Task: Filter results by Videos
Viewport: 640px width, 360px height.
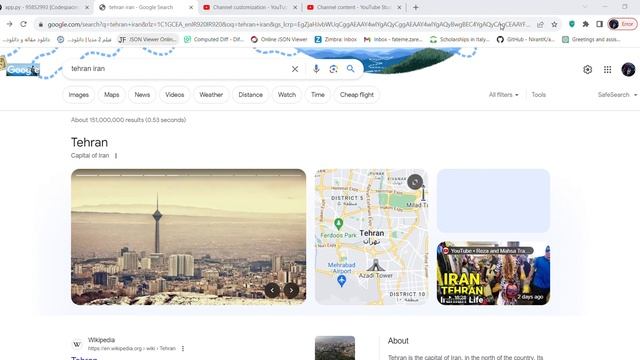Action: 175,95
